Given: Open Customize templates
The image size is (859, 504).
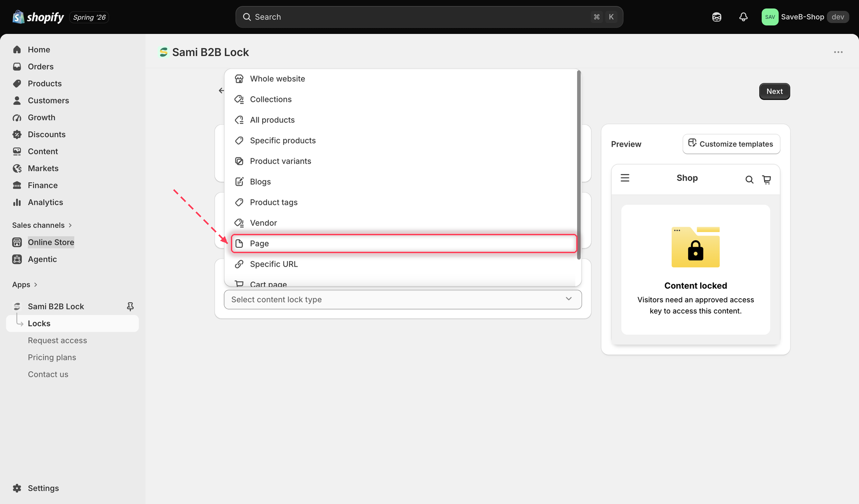Looking at the screenshot, I should pyautogui.click(x=731, y=144).
